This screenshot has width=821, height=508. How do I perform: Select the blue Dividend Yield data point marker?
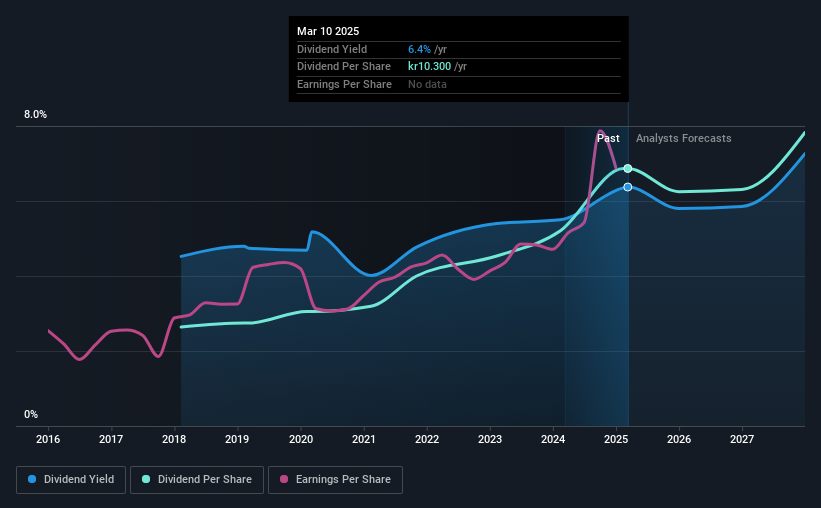[x=628, y=187]
